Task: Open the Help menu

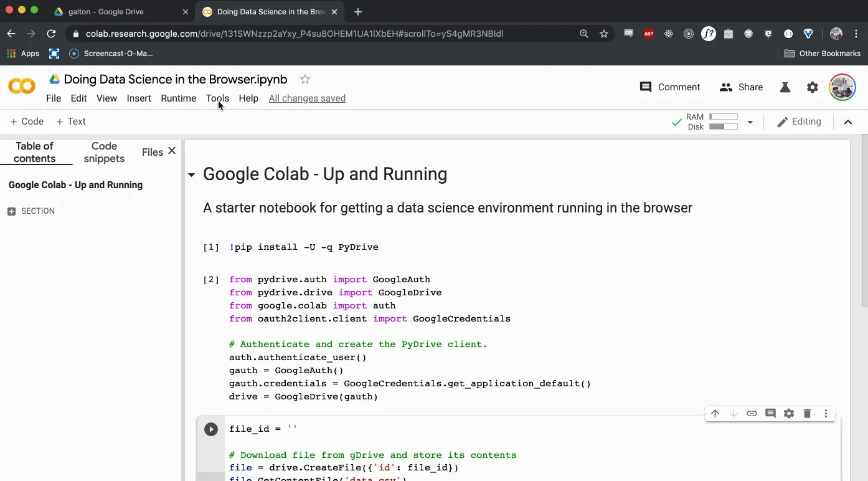Action: click(248, 98)
